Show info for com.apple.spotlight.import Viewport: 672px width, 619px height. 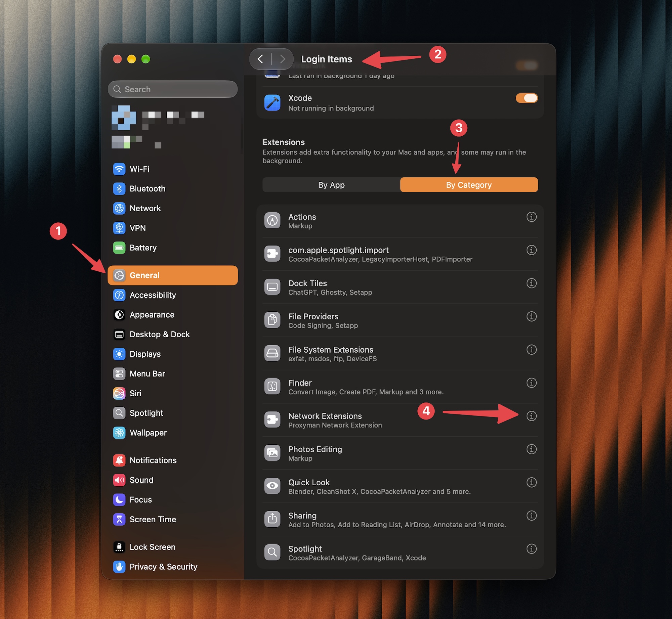tap(531, 250)
